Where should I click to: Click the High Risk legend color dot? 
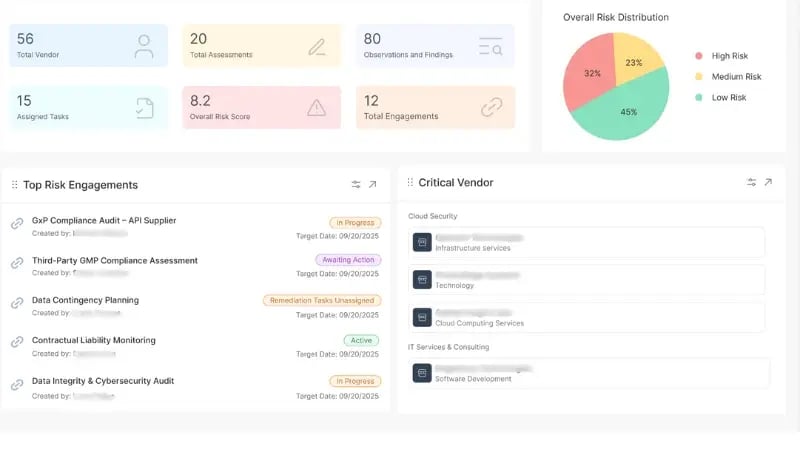pyautogui.click(x=697, y=56)
